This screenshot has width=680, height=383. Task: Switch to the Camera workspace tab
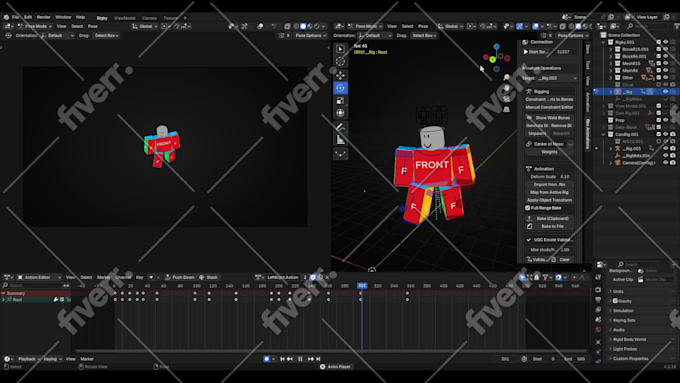149,18
